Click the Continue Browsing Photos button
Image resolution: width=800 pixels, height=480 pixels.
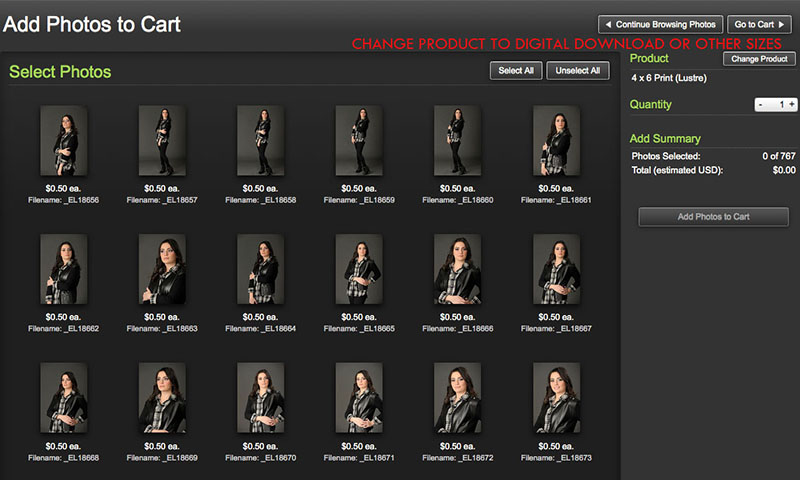click(x=660, y=24)
